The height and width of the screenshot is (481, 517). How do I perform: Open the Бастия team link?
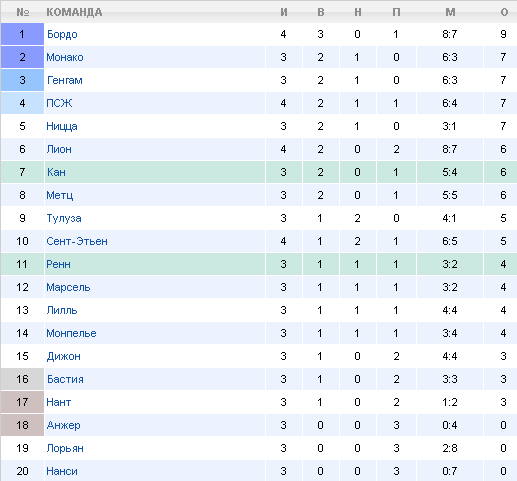tap(65, 379)
